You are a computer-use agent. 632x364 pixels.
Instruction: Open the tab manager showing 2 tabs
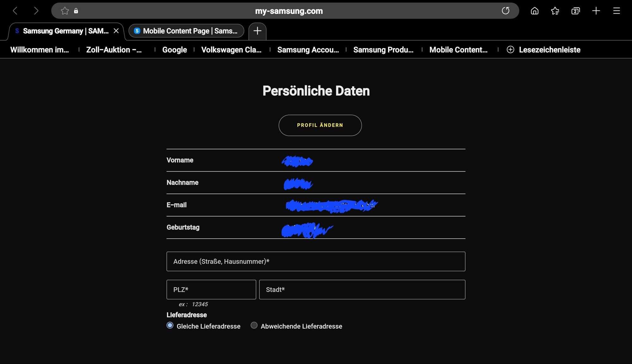pyautogui.click(x=575, y=11)
